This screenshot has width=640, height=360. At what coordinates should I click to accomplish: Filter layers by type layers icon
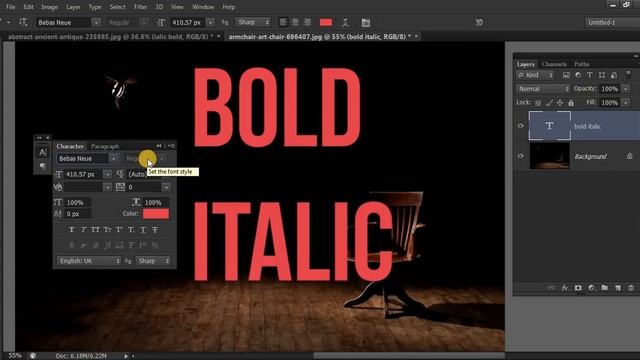pyautogui.click(x=590, y=75)
